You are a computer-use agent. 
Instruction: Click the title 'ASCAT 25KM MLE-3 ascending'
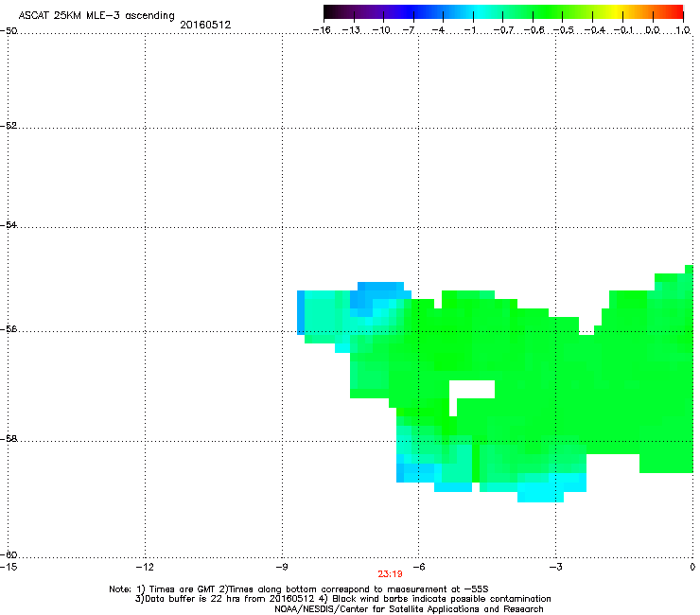(96, 15)
